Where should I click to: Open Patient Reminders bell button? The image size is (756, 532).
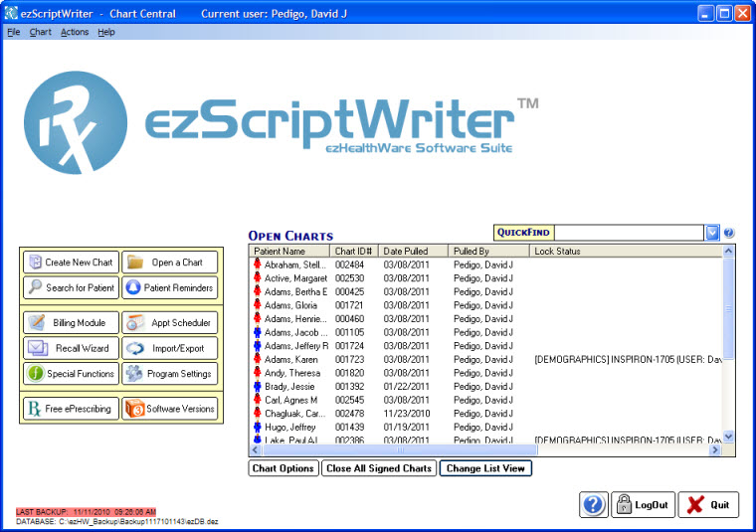pos(170,287)
